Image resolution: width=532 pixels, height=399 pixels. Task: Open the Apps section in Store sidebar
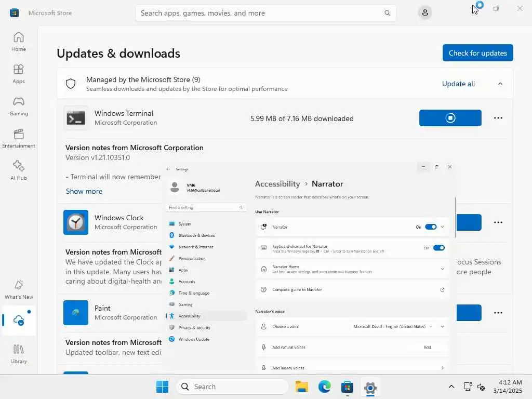coord(19,74)
